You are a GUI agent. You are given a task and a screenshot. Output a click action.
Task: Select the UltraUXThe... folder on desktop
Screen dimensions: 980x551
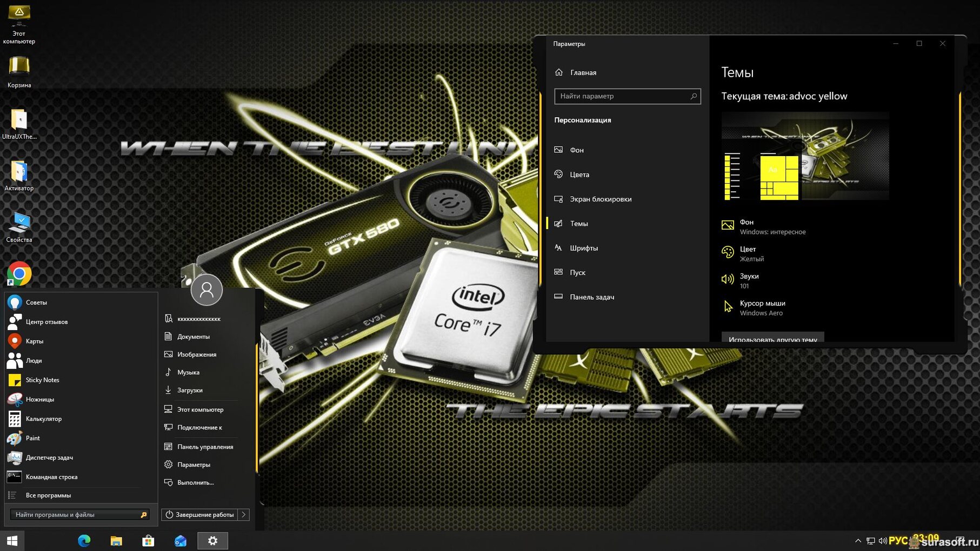[19, 124]
